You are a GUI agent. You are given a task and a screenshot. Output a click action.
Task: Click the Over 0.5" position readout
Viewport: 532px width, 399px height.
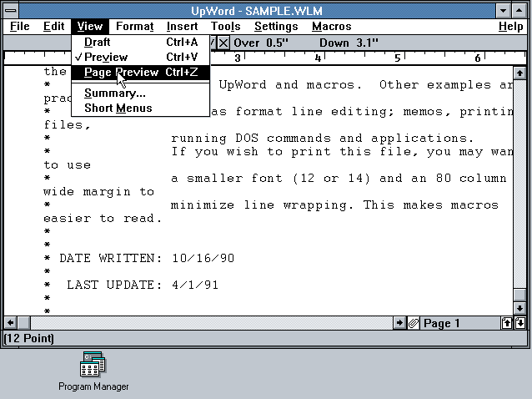coord(261,43)
